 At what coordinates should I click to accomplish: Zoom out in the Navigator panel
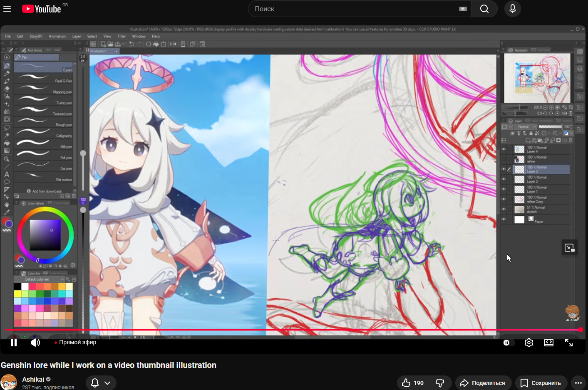[x=545, y=107]
